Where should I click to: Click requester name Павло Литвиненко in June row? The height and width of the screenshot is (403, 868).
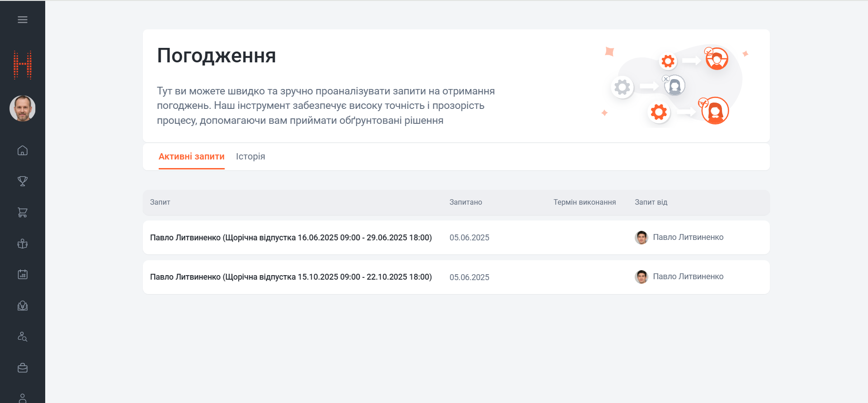coord(688,237)
